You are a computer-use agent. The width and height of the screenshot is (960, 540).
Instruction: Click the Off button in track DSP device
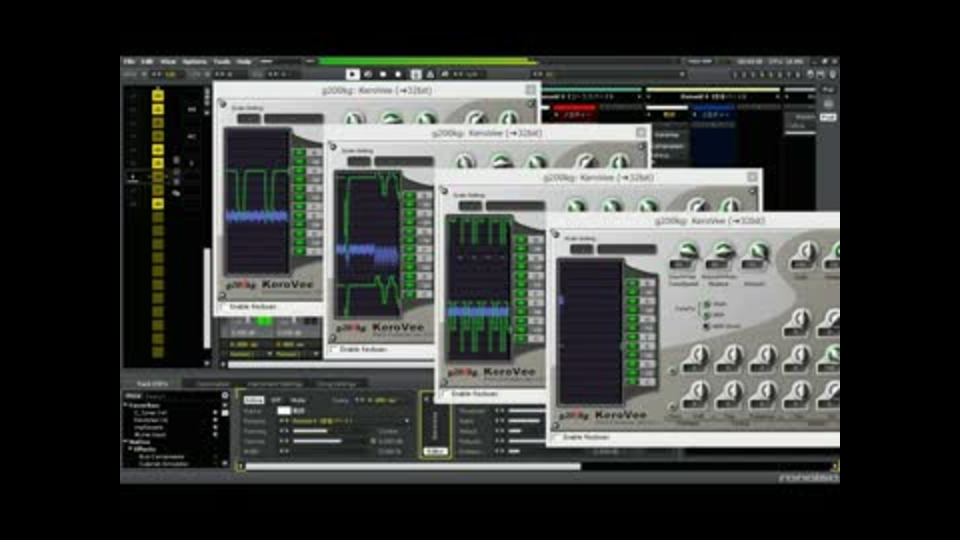point(276,400)
